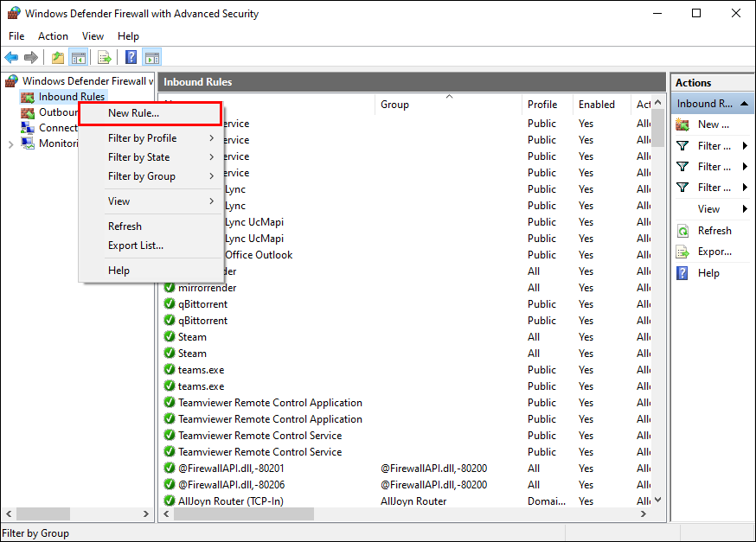Click Office Outlook rule text

point(259,255)
